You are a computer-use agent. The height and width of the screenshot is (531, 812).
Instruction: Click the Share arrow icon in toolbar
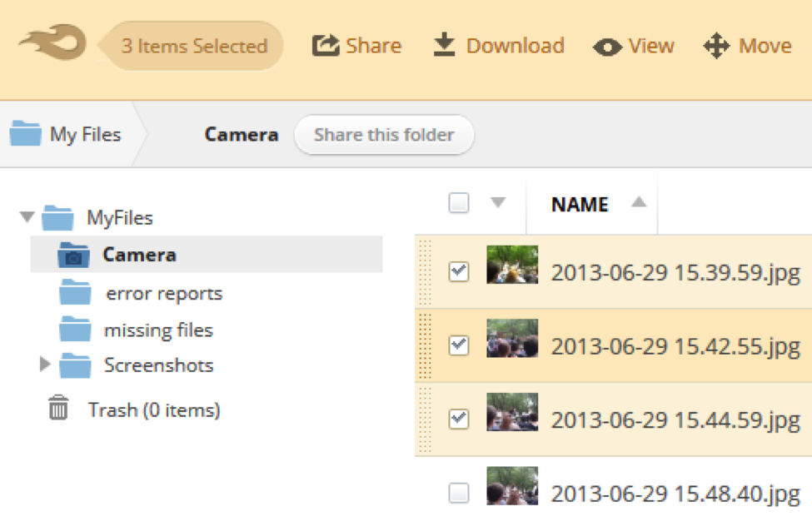(326, 46)
